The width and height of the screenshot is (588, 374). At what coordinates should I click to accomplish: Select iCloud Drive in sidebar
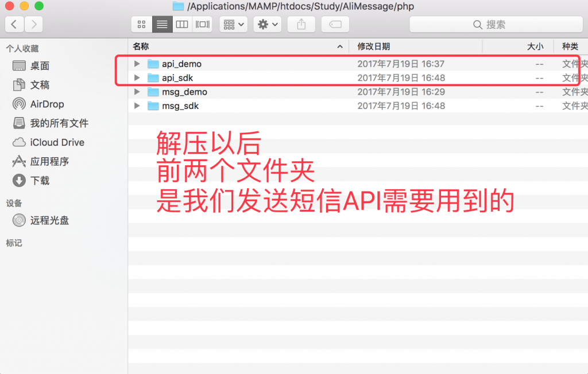57,142
